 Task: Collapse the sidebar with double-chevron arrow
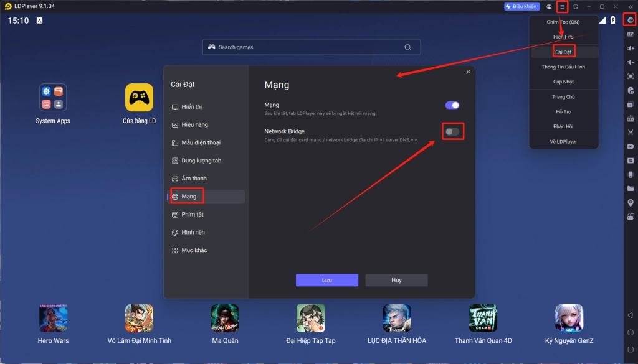pos(631,7)
